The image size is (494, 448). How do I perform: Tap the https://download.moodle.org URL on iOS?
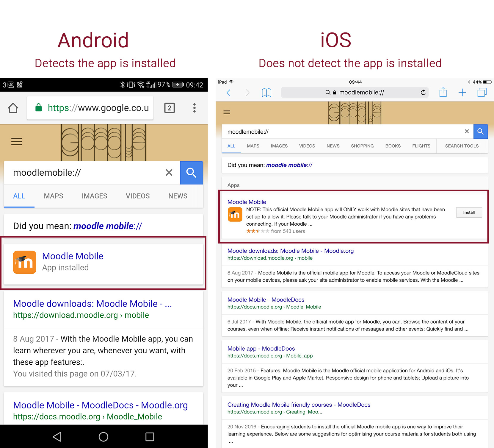(x=270, y=258)
